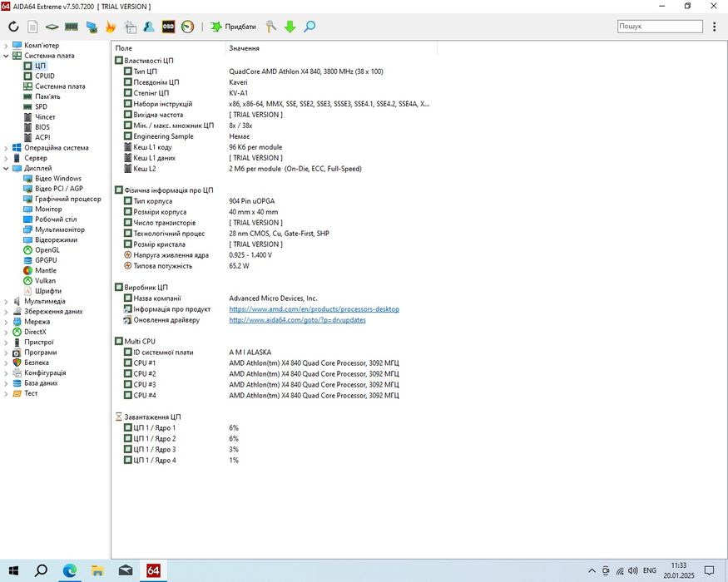Select the Vulkan tree item
Image resolution: width=728 pixels, height=582 pixels.
click(45, 281)
